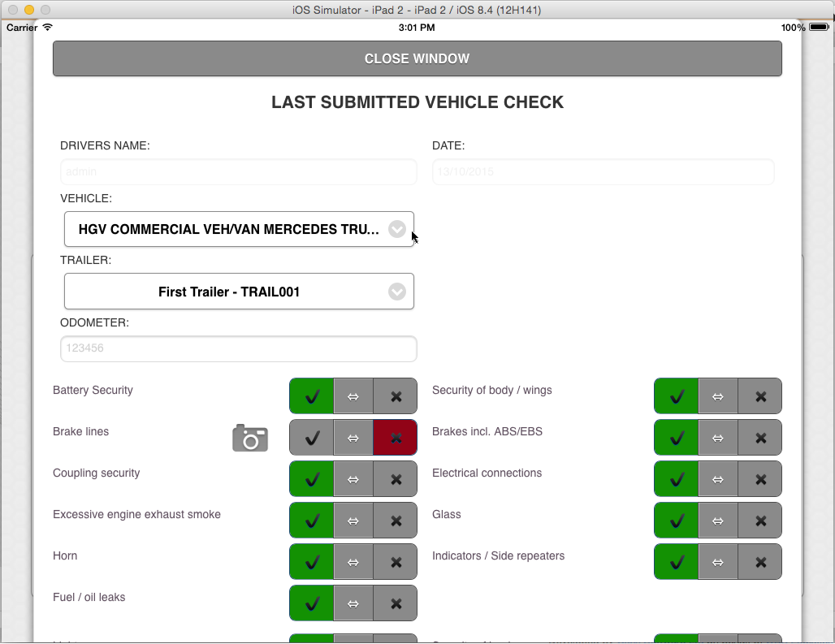Choose the arrows option for Coupling security

[x=353, y=479]
